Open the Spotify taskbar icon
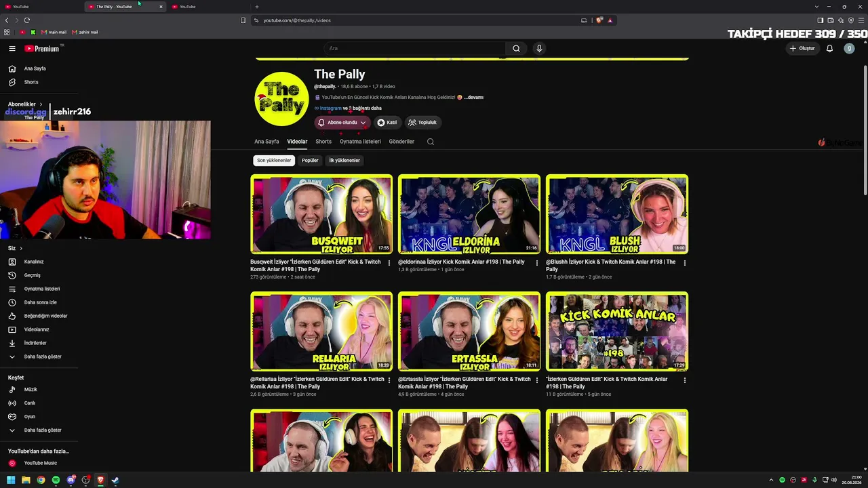The height and width of the screenshot is (488, 868). point(56,480)
